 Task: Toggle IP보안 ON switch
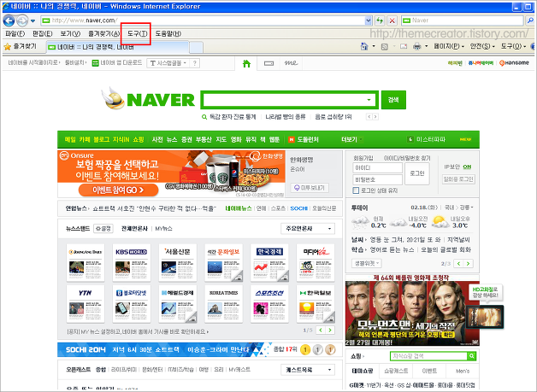(x=467, y=167)
